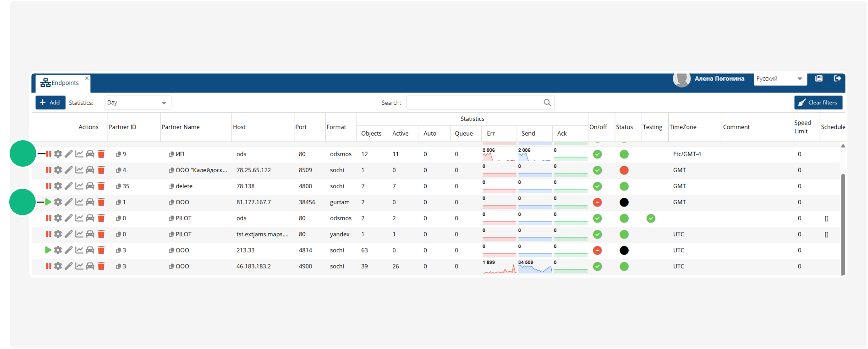Open chart for PILOT yandex row
Image resolution: width=868 pixels, height=349 pixels.
point(79,234)
